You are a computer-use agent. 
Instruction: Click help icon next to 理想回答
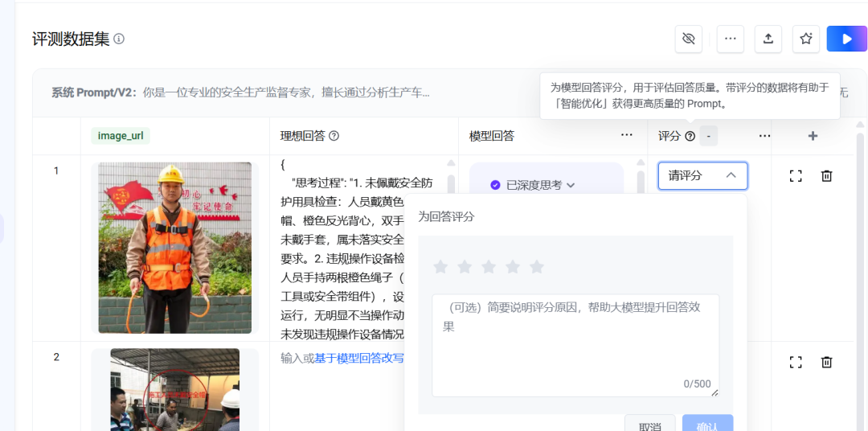pos(334,136)
